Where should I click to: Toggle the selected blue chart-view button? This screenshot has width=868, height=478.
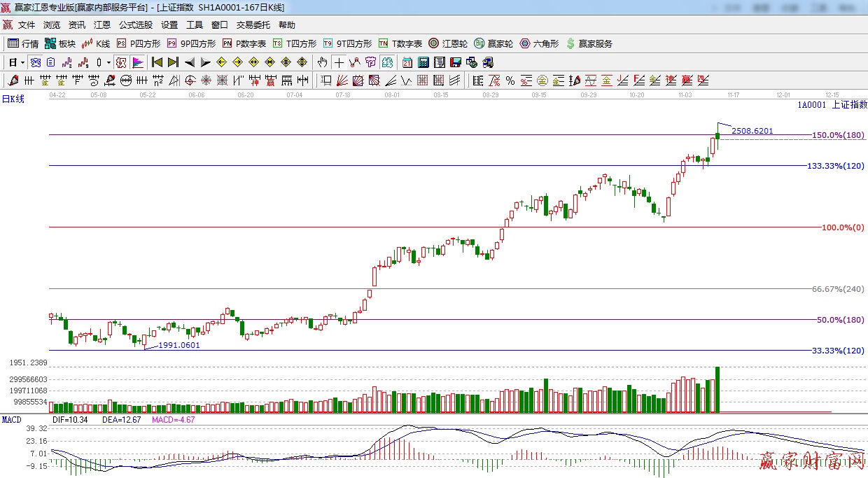34,62
